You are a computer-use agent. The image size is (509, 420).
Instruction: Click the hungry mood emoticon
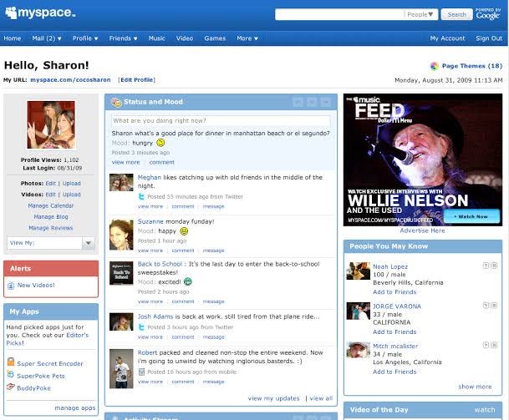coord(160,143)
